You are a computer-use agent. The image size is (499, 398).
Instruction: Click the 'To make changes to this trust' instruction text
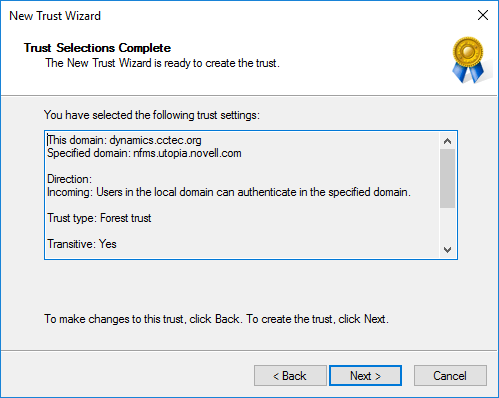point(216,319)
